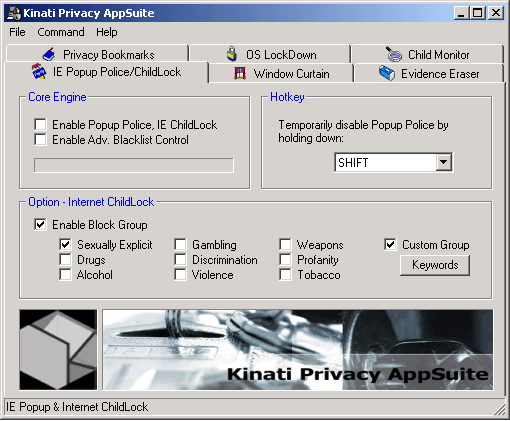
Task: Click the Kinati Privacy AppSuite banner
Action: pyautogui.click(x=298, y=350)
